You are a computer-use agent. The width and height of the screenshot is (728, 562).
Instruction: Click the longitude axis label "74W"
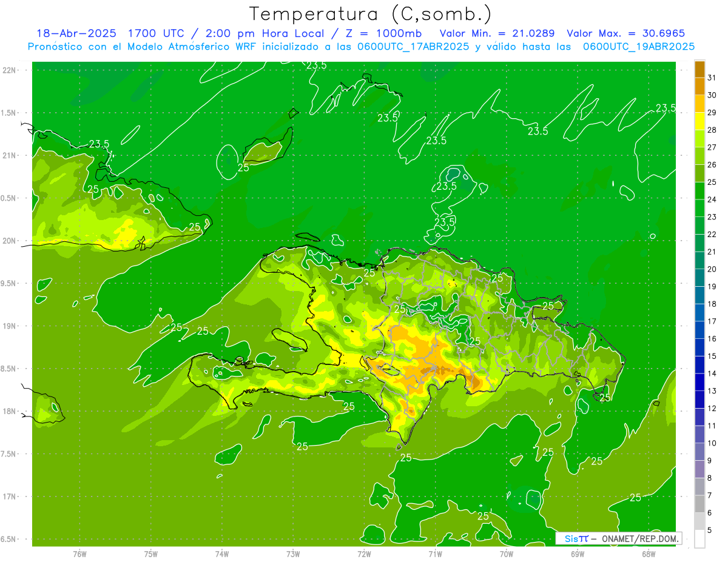[222, 554]
